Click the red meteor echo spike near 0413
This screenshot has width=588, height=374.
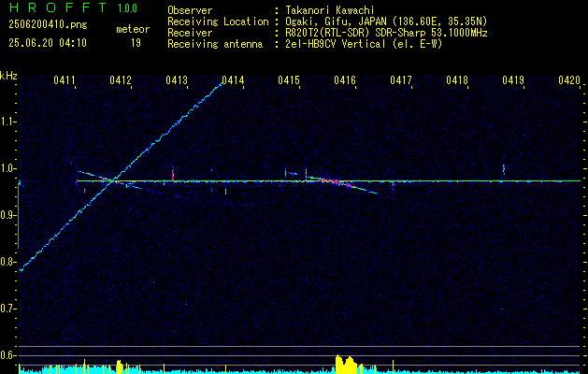(173, 173)
